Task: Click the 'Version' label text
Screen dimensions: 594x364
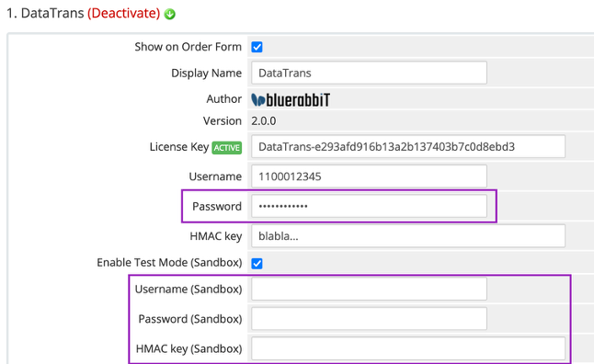Action: (x=222, y=121)
